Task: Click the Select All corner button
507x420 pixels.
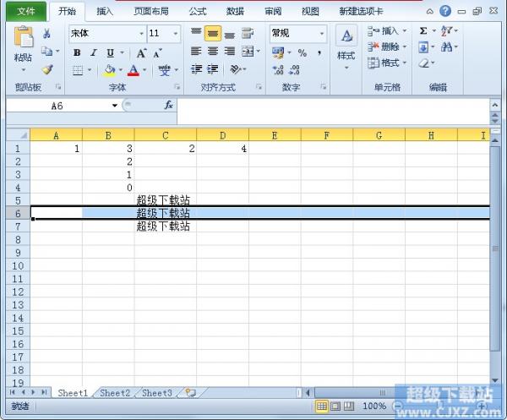Action: point(18,135)
